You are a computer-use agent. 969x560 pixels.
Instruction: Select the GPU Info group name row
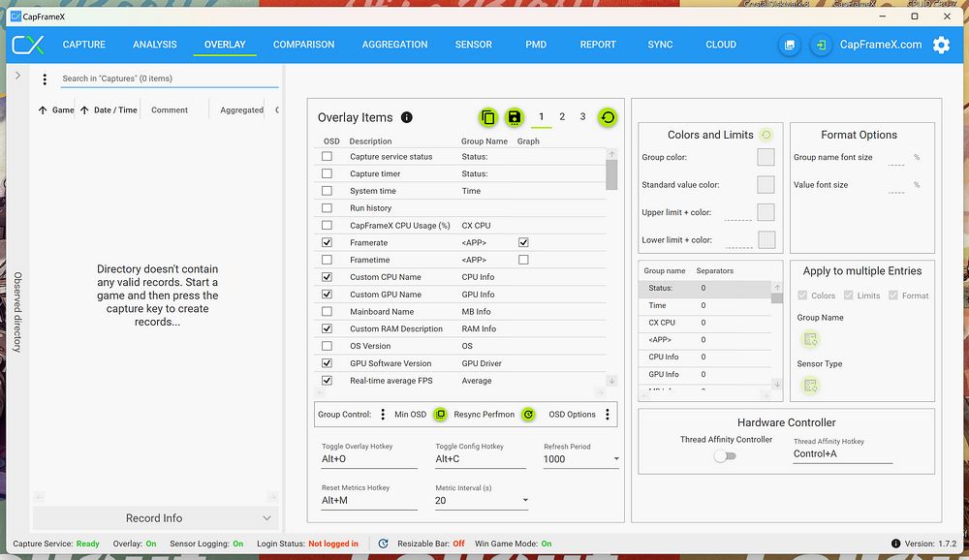704,375
